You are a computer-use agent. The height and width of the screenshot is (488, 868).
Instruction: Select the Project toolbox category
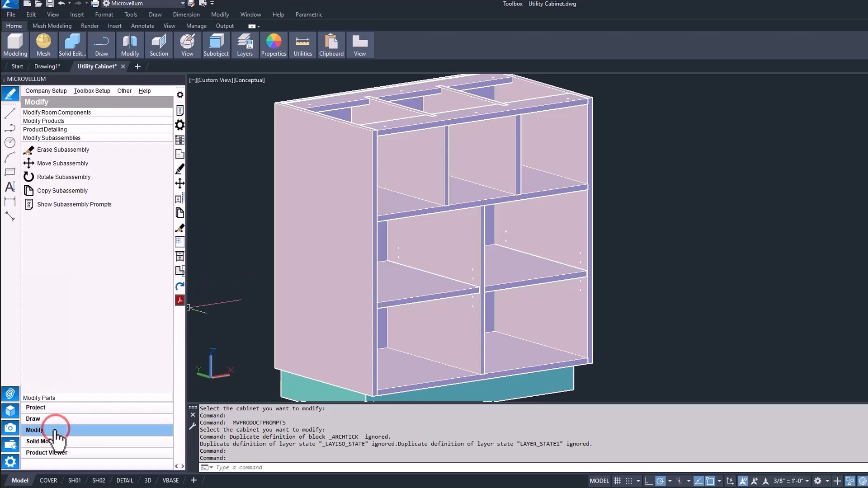coord(97,408)
